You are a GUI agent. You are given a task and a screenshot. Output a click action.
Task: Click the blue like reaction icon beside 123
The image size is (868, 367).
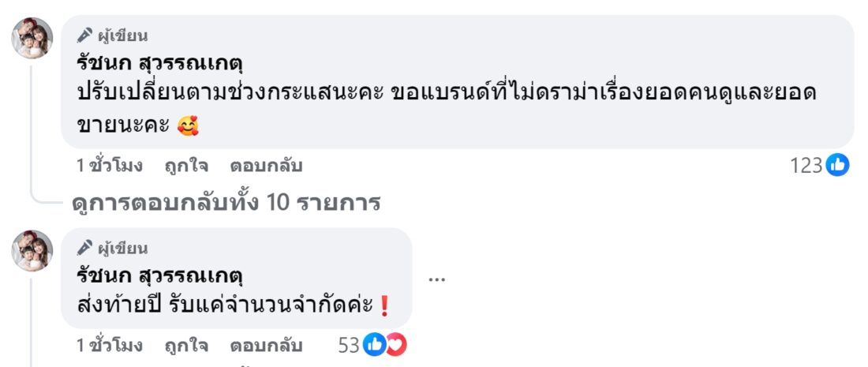click(x=837, y=165)
